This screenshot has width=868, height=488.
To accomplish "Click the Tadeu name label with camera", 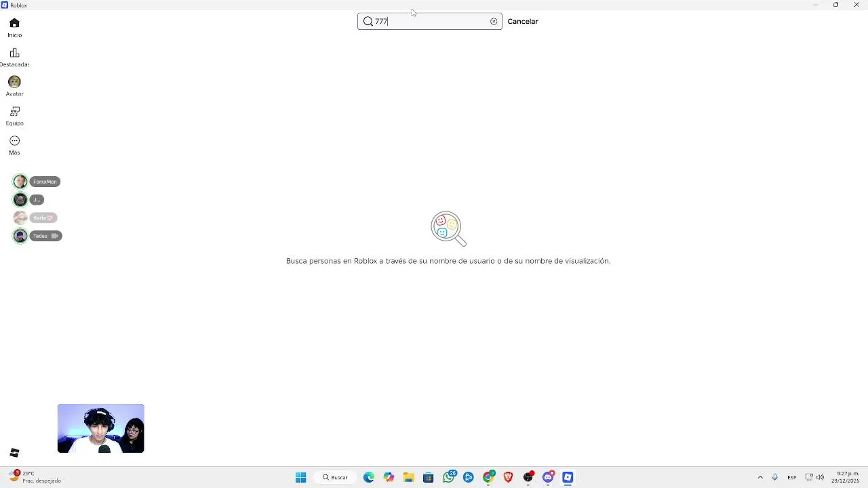I will pyautogui.click(x=46, y=236).
